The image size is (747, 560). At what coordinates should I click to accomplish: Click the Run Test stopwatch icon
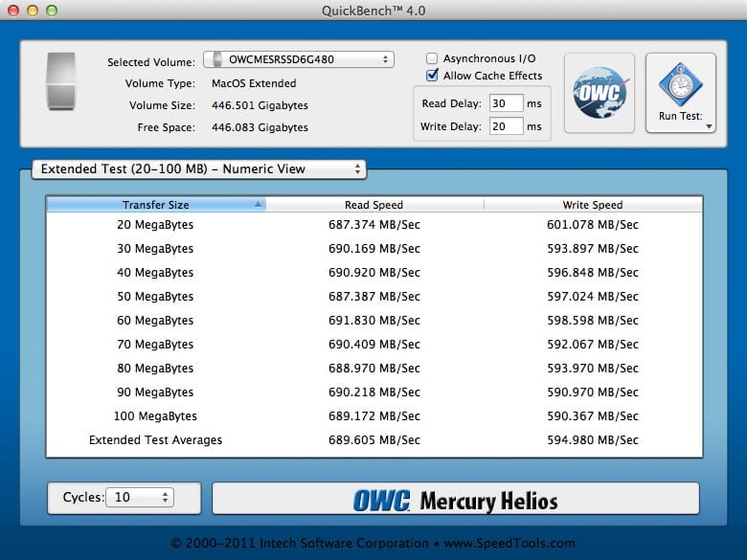point(680,83)
